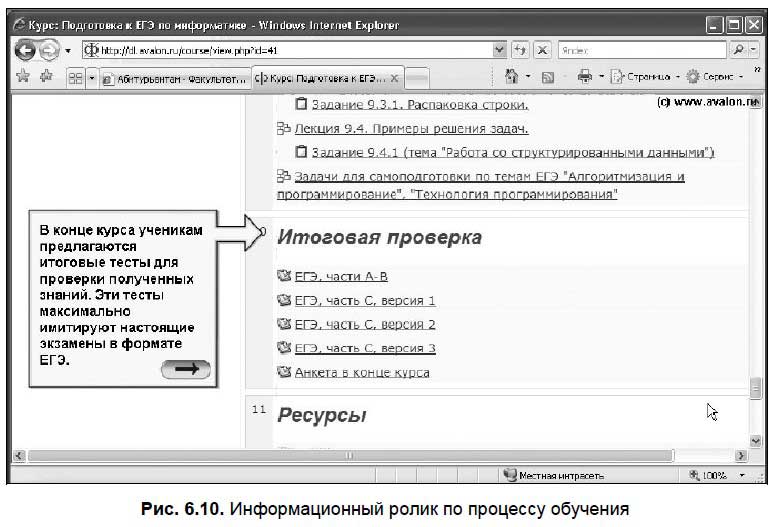Image resolution: width=776 pixels, height=527 pixels.
Task: Click the vertical scrollbar down arrow
Action: click(x=755, y=440)
